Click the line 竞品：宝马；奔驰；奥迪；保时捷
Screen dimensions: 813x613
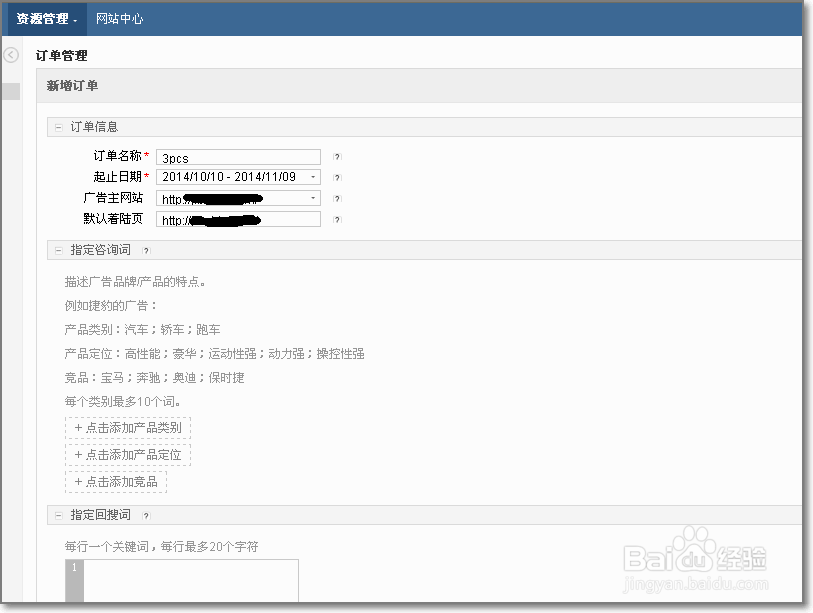[154, 378]
